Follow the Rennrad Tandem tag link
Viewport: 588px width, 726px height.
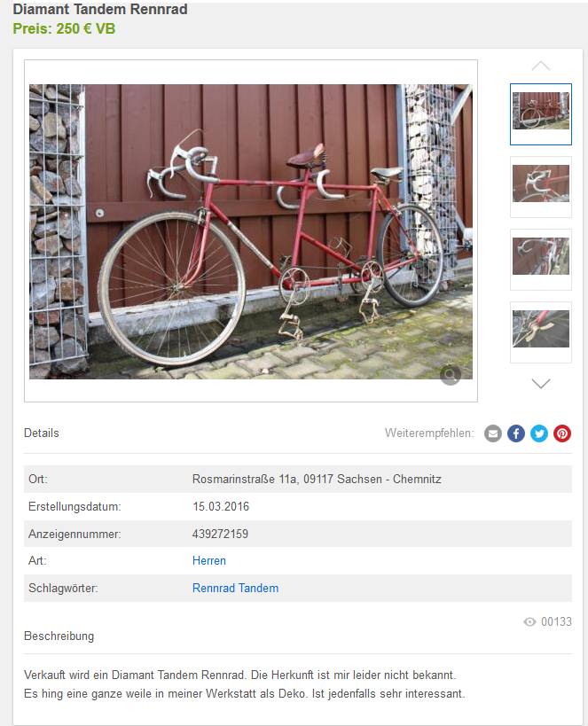(235, 588)
